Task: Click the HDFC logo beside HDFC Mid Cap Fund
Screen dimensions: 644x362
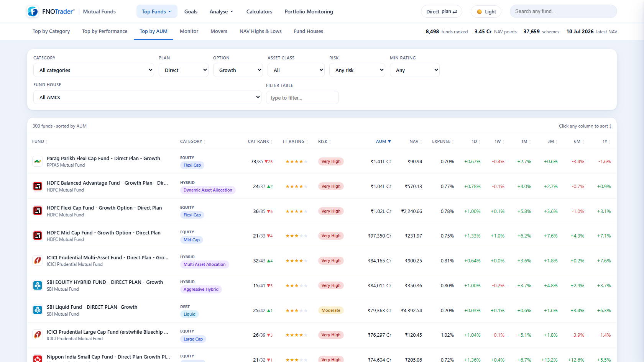Action: tap(38, 236)
